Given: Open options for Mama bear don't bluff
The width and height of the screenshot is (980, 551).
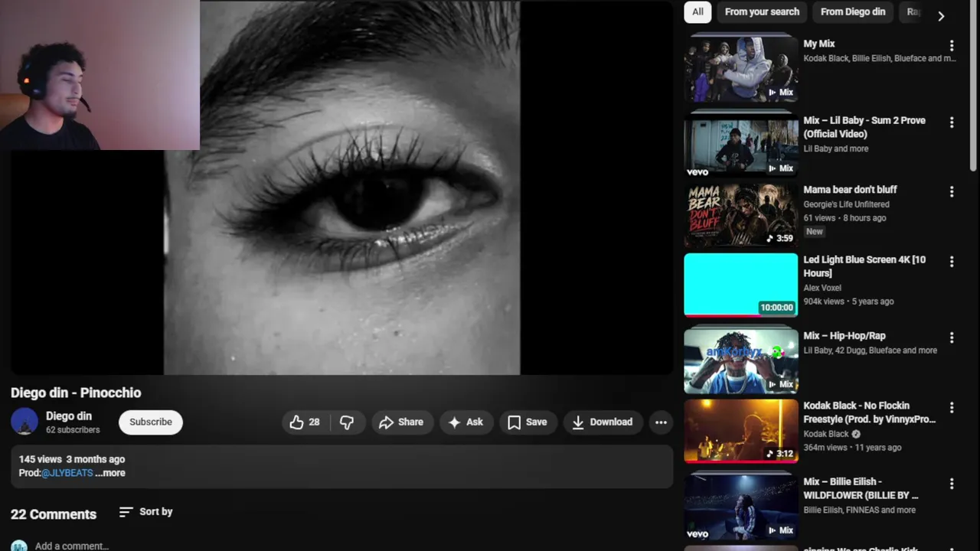Looking at the screenshot, I should click(952, 192).
